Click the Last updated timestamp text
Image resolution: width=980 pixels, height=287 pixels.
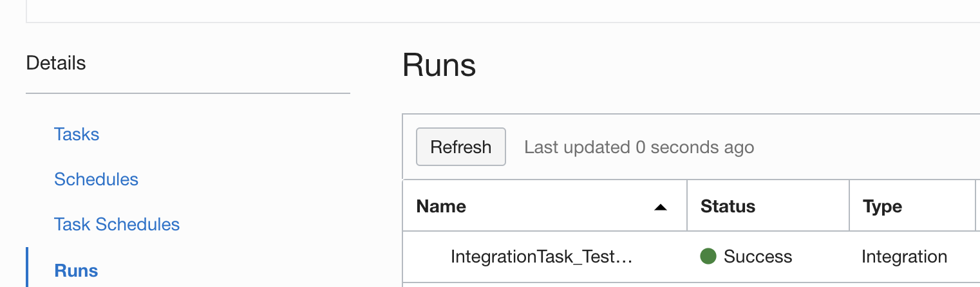(639, 147)
